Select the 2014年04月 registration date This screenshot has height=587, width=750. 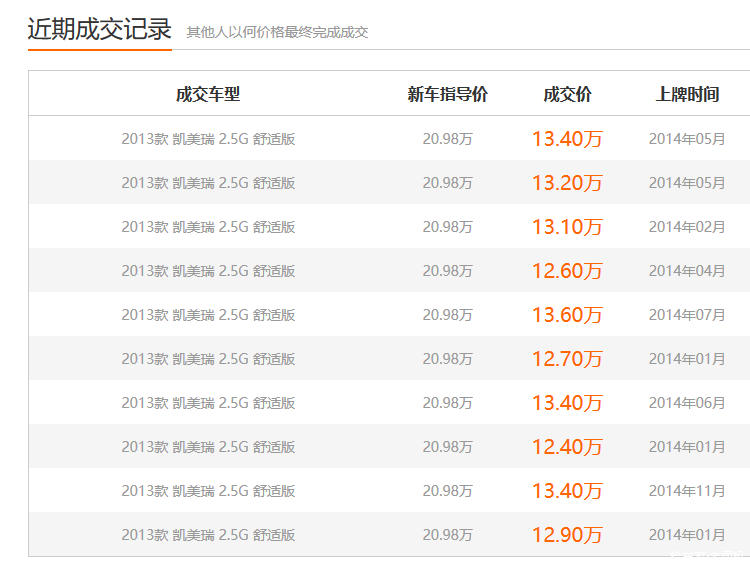[x=687, y=271]
